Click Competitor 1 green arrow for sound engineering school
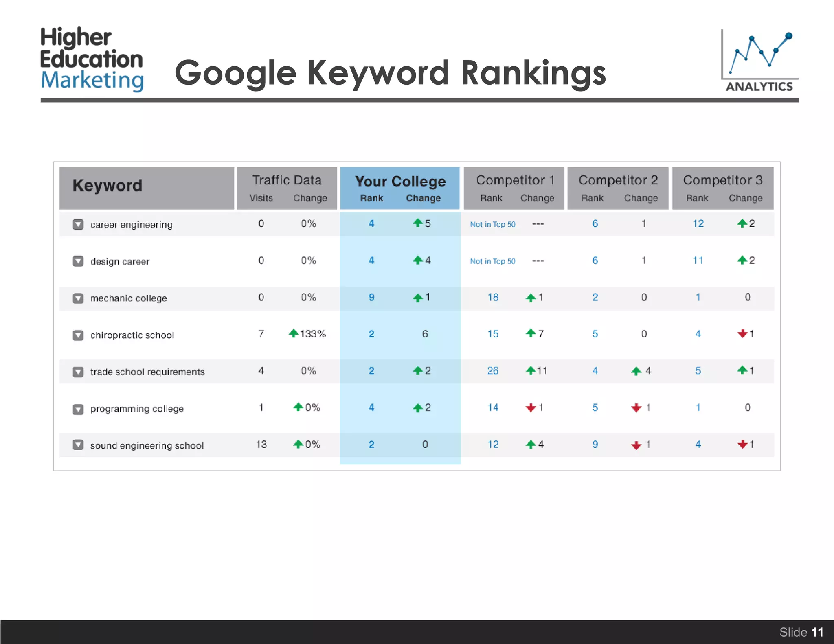Screen dimensions: 834x644 531,445
